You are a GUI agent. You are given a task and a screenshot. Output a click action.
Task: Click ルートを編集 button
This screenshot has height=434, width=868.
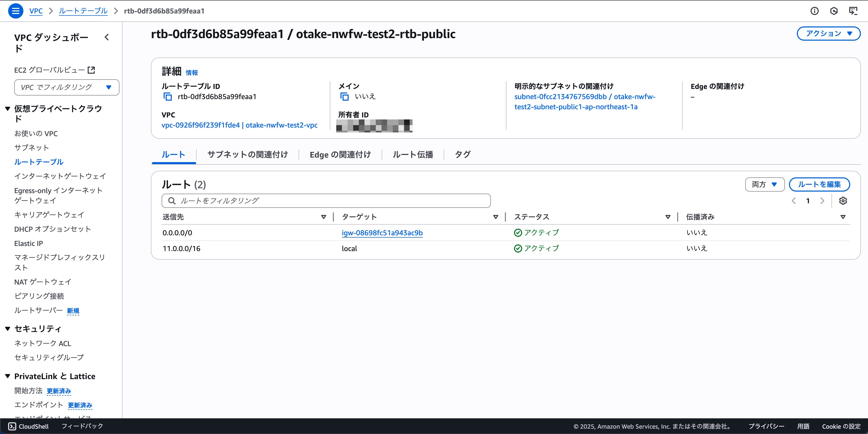click(819, 184)
